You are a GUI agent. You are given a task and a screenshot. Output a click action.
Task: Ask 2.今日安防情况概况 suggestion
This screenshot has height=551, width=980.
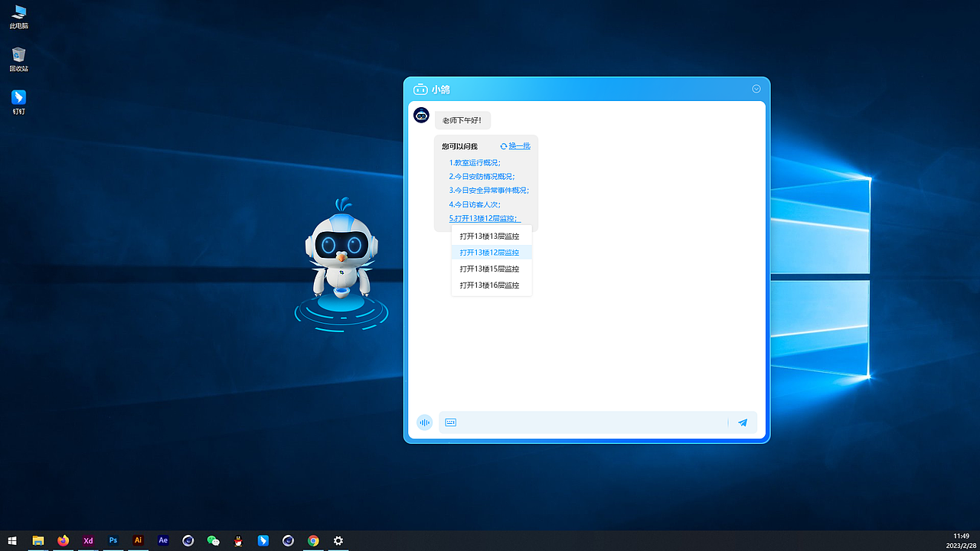coord(482,177)
